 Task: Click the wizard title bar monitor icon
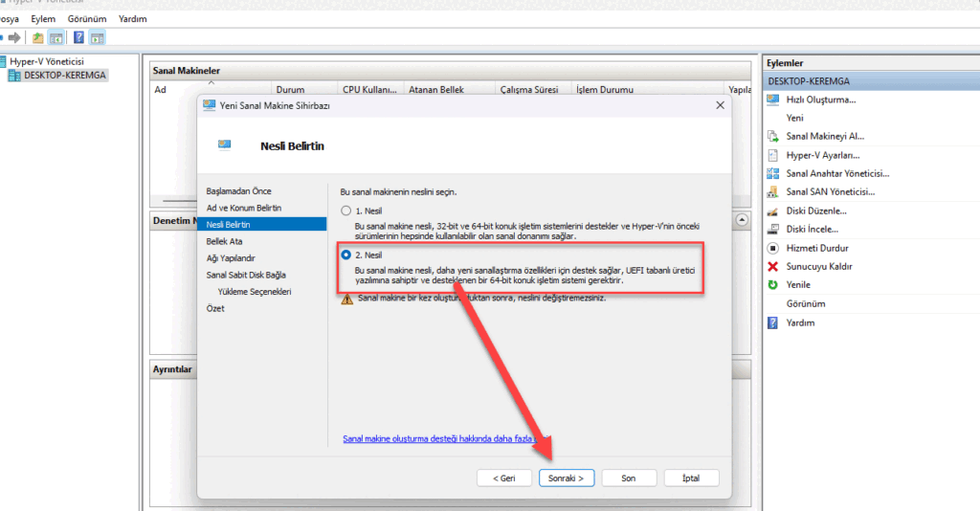pyautogui.click(x=210, y=105)
